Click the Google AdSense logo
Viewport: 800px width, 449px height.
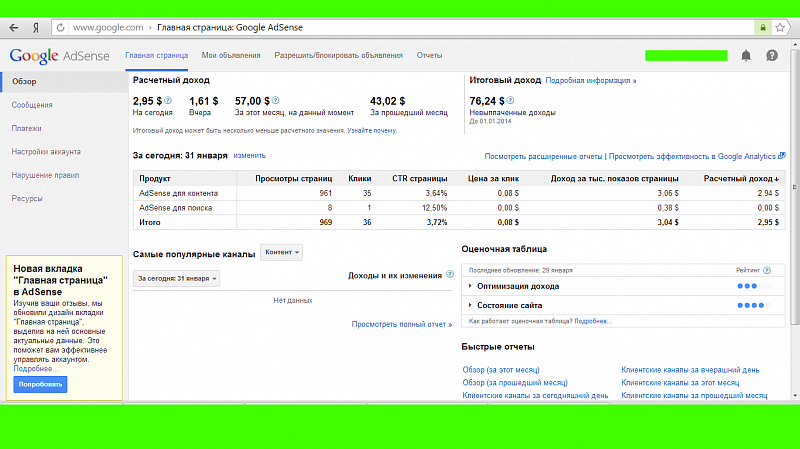point(59,56)
